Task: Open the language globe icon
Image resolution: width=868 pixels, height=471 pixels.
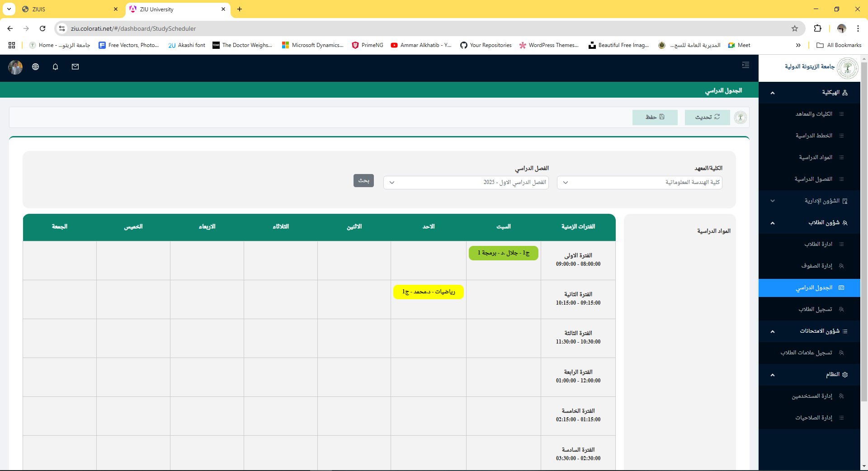Action: (36, 67)
